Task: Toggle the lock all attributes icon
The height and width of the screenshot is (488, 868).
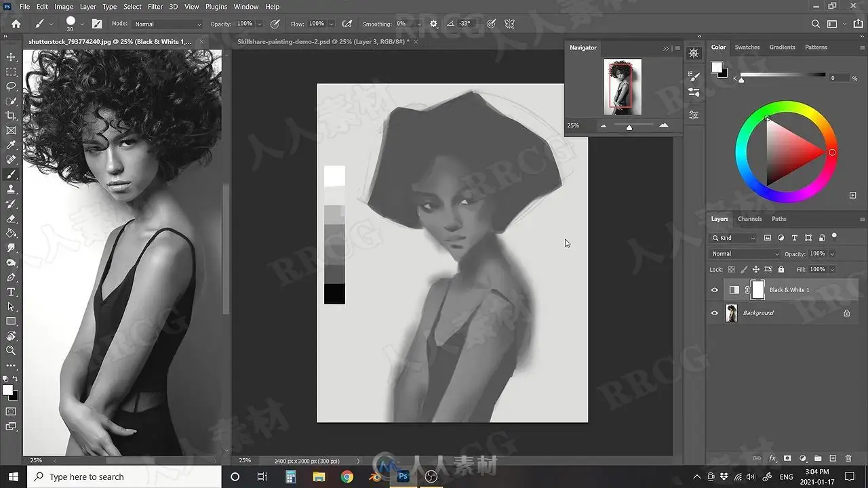Action: tap(781, 270)
